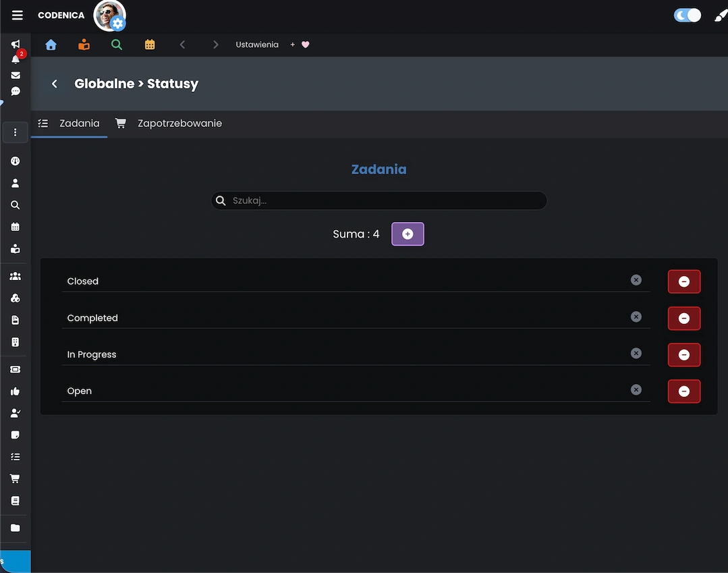Open the envelope messages icon

pyautogui.click(x=16, y=75)
